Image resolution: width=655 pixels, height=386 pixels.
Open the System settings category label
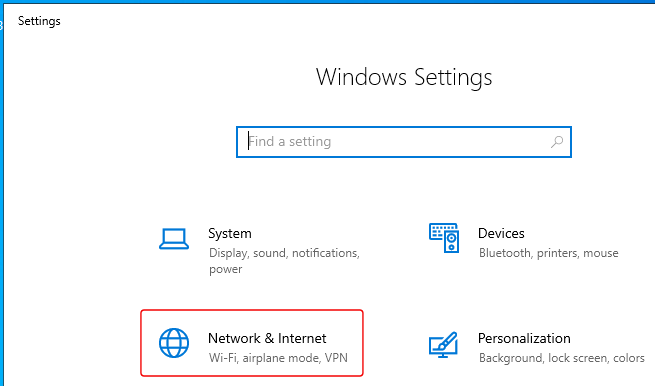[230, 234]
